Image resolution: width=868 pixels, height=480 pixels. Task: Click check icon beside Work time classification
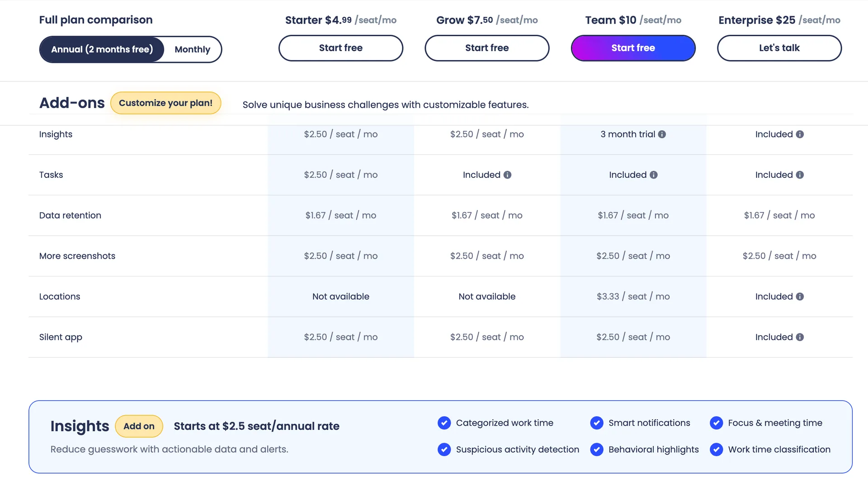coord(717,450)
